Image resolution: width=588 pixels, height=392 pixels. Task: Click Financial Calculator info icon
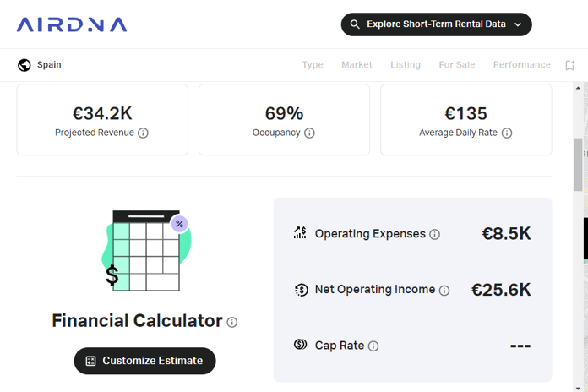232,322
